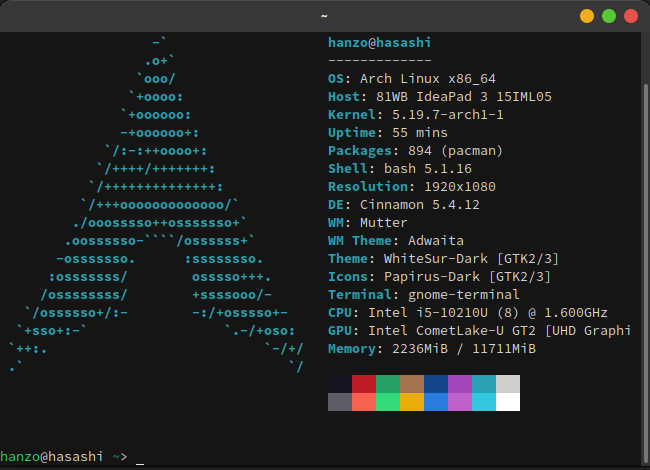This screenshot has width=650, height=470.
Task: Click the CPU: Intel i5-10210U line
Action: coord(468,313)
